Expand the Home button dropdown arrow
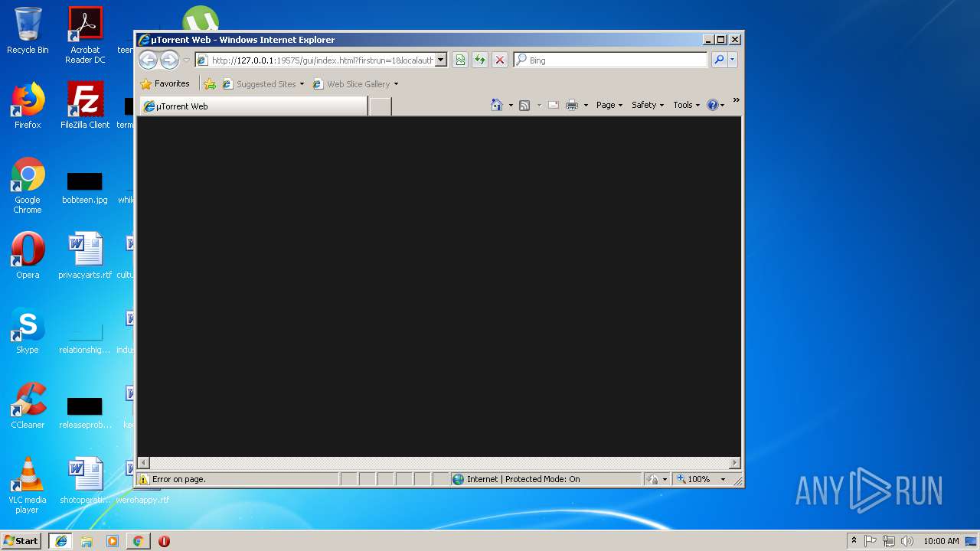This screenshot has height=551, width=980. (x=511, y=106)
